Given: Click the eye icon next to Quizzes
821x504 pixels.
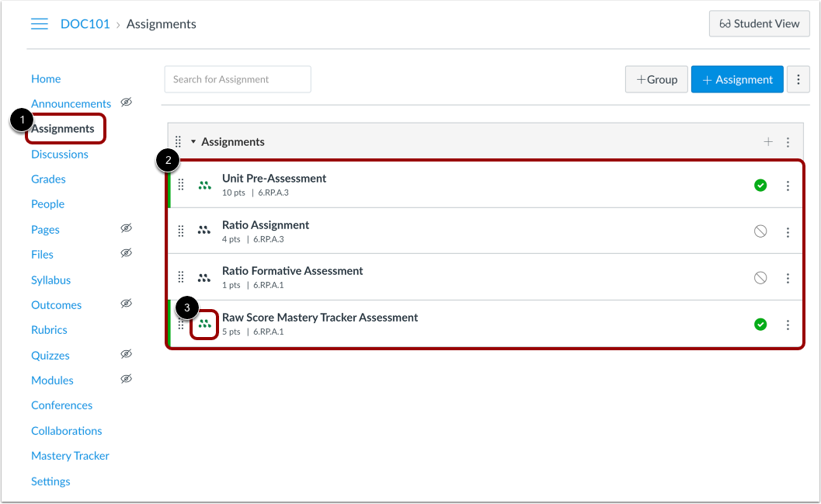Looking at the screenshot, I should click(x=127, y=355).
